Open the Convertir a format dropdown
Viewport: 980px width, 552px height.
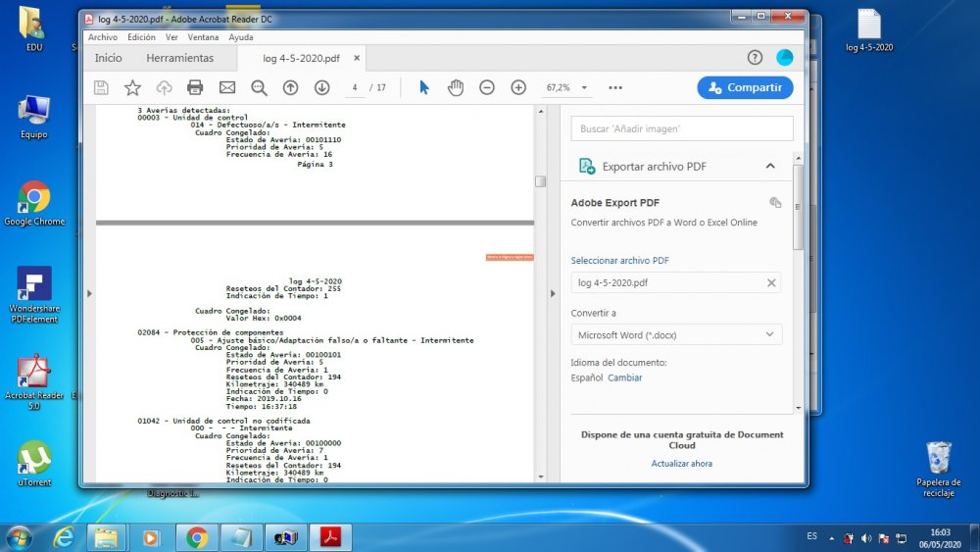coord(676,335)
